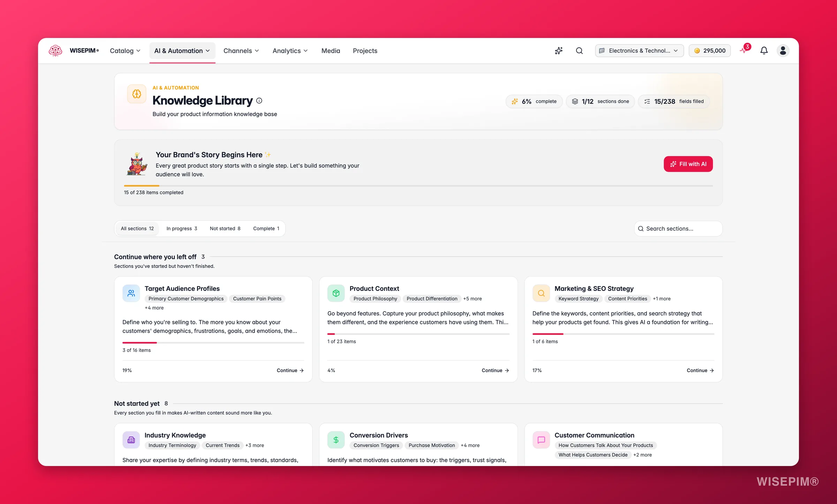Open the AI sparkle assistant icon

point(559,51)
